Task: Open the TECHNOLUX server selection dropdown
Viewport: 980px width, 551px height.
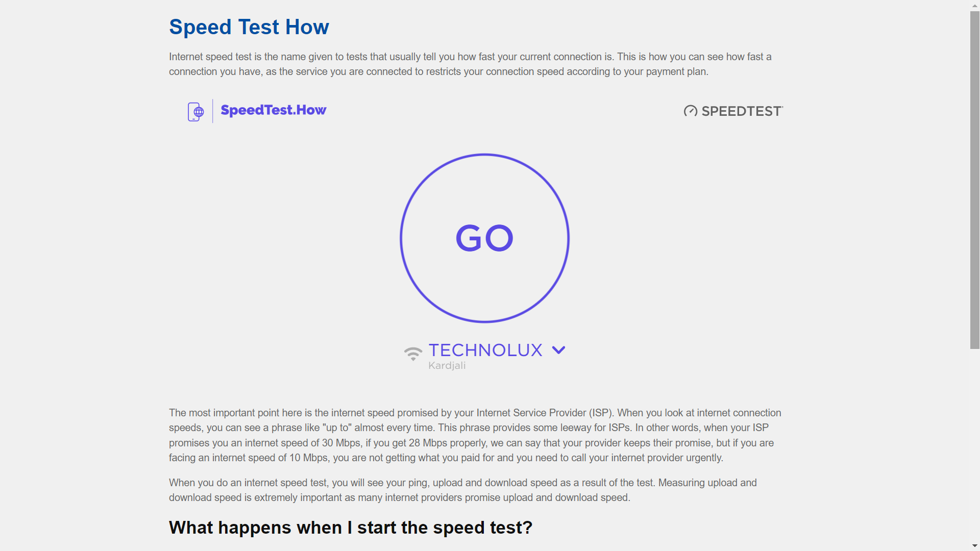Action: click(x=485, y=350)
